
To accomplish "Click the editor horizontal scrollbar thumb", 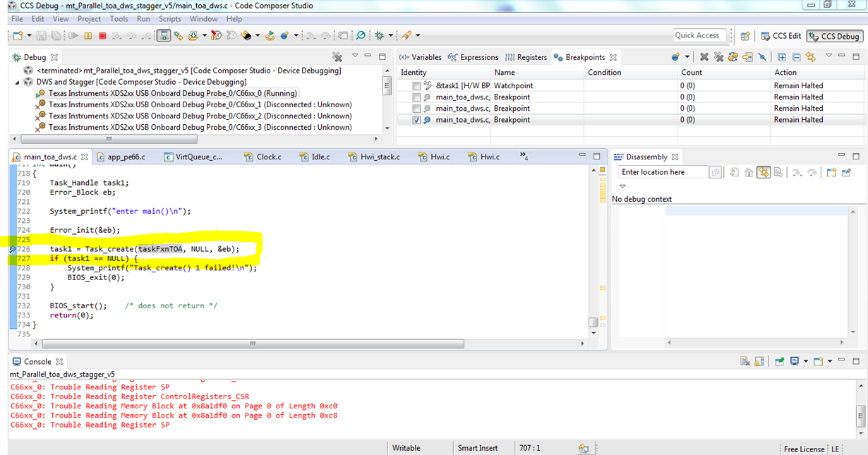I will (253, 344).
